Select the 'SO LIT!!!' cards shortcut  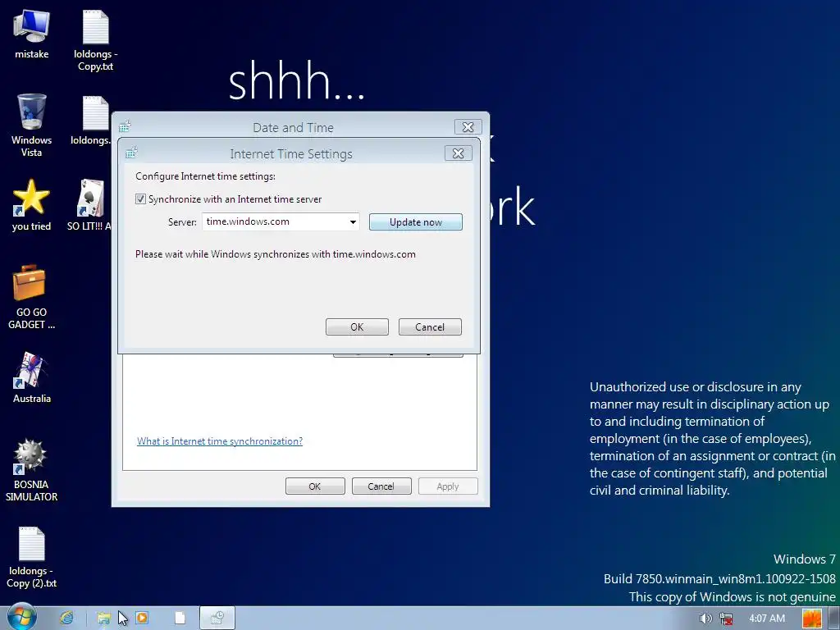pos(89,205)
